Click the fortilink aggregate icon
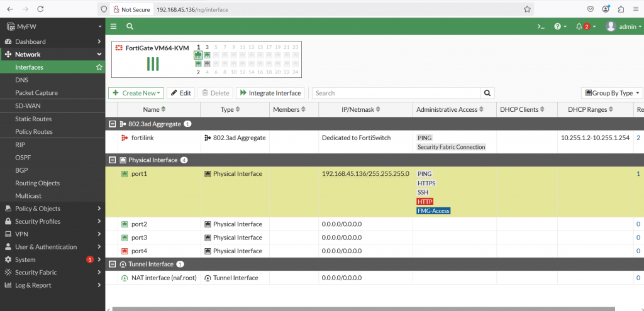644x311 pixels. (125, 138)
